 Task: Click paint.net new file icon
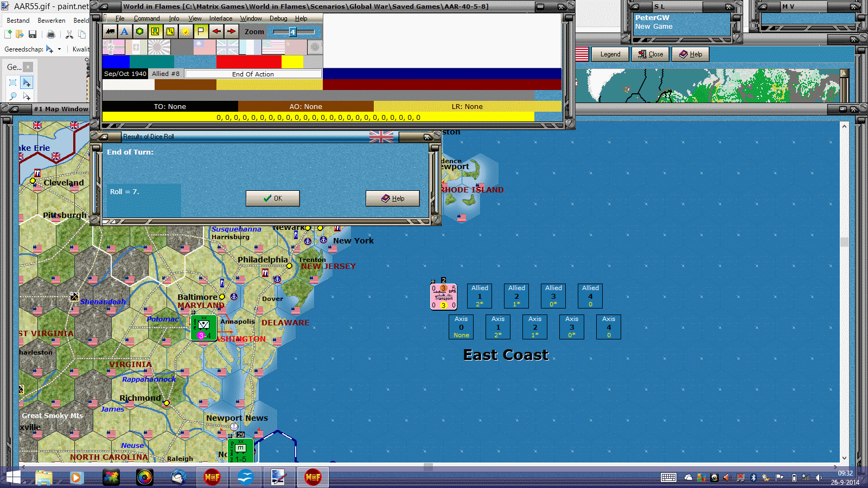click(x=8, y=34)
